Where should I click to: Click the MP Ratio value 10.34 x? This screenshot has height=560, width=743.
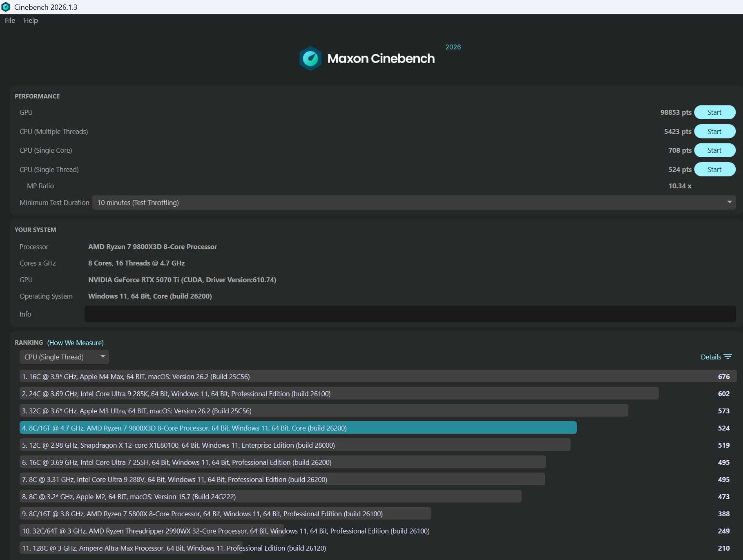pos(680,186)
